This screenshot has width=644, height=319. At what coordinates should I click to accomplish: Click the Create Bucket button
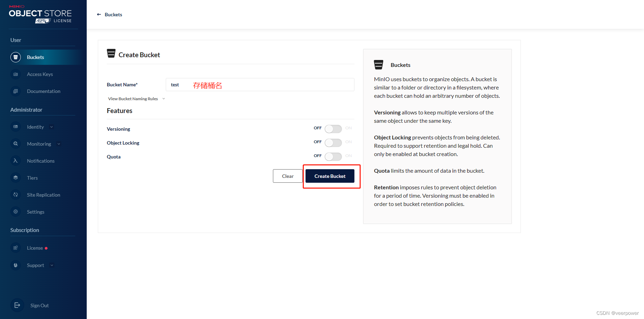(x=330, y=176)
